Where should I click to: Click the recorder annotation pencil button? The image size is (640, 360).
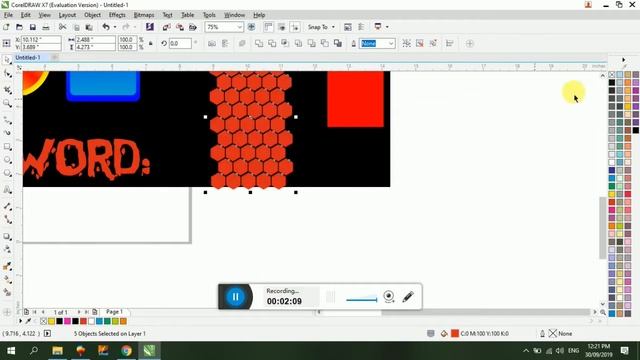tap(408, 297)
